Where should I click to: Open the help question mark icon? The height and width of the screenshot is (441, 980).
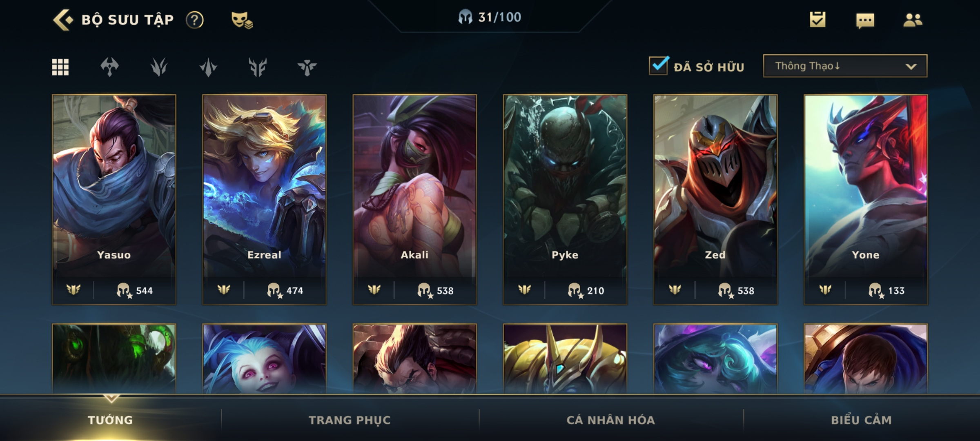click(195, 20)
